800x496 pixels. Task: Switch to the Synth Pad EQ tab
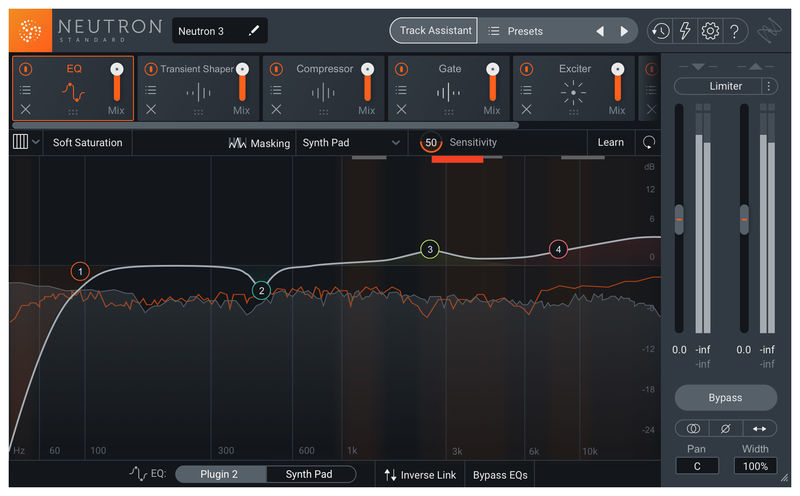point(310,474)
